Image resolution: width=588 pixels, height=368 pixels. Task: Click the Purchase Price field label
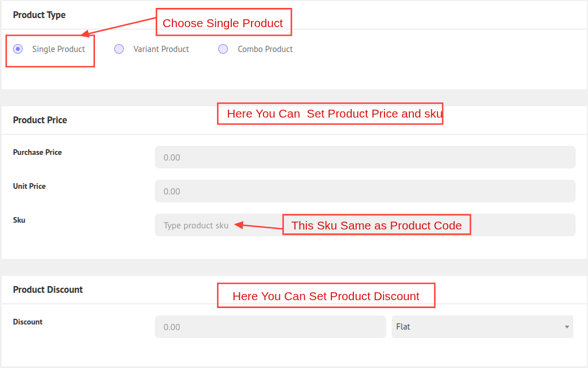[x=37, y=152]
